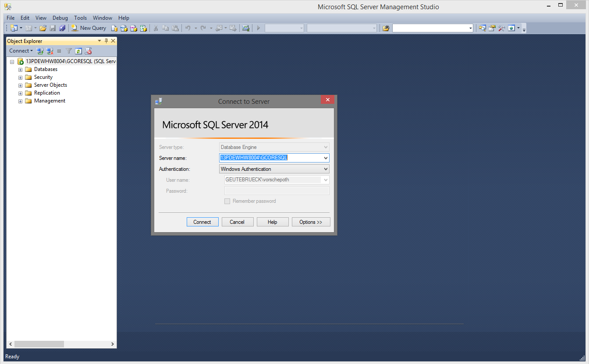The height and width of the screenshot is (364, 589).
Task: Click the Navigate Backward icon
Action: click(x=219, y=28)
